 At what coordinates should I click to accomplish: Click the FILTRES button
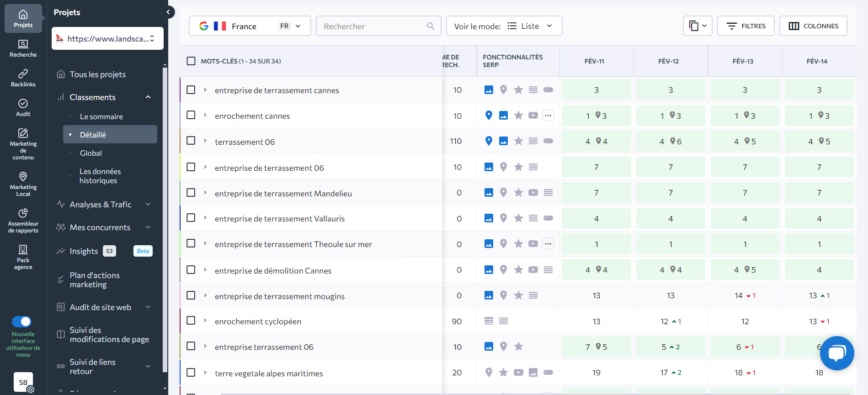(746, 26)
